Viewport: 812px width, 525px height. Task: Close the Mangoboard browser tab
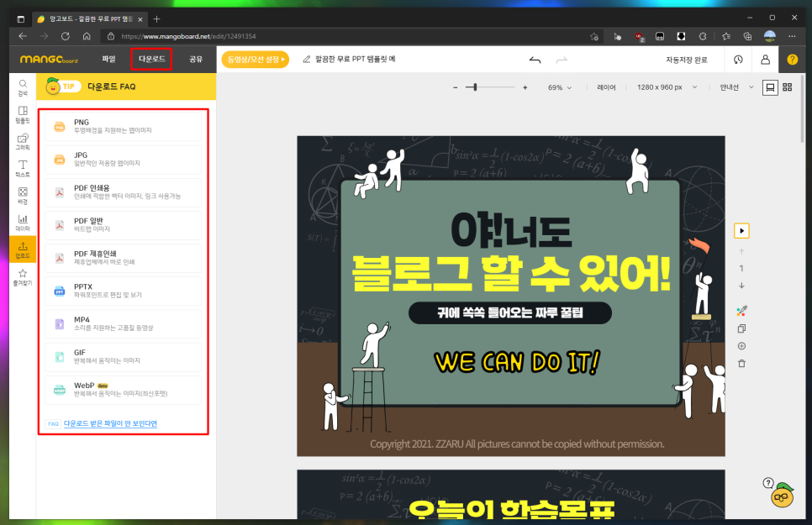(x=140, y=19)
